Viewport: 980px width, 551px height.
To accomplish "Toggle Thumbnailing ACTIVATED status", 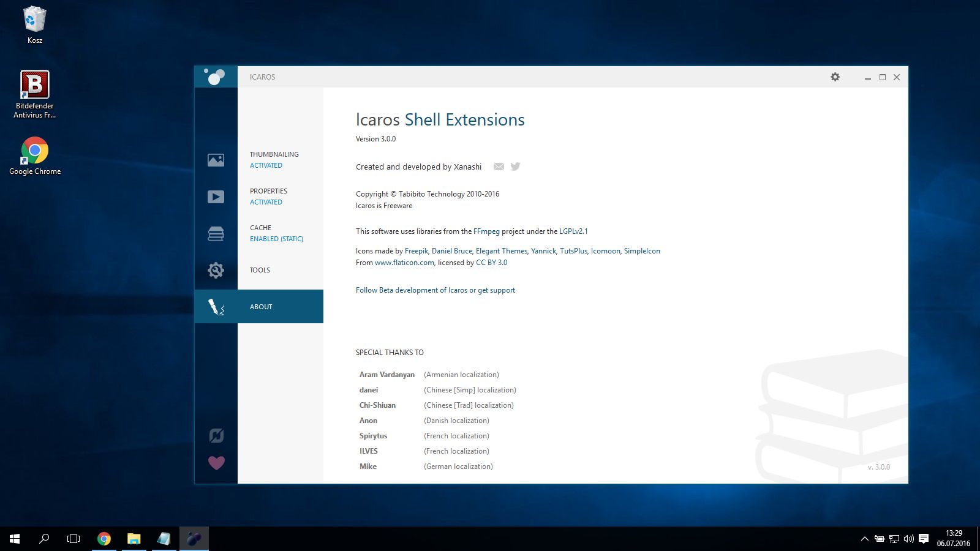I will coord(266,165).
